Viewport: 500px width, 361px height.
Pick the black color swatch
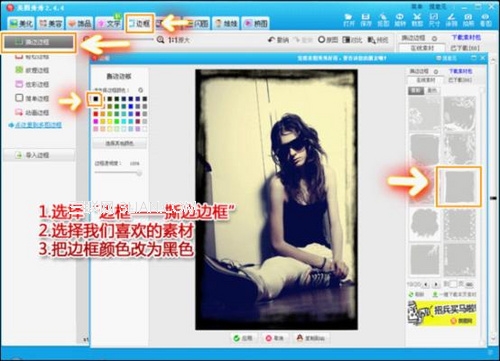click(96, 99)
